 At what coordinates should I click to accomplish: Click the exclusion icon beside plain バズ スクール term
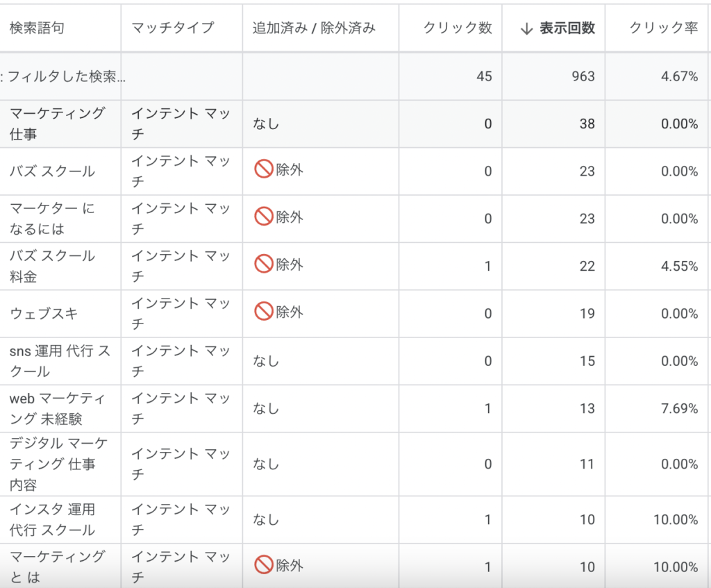tap(263, 169)
